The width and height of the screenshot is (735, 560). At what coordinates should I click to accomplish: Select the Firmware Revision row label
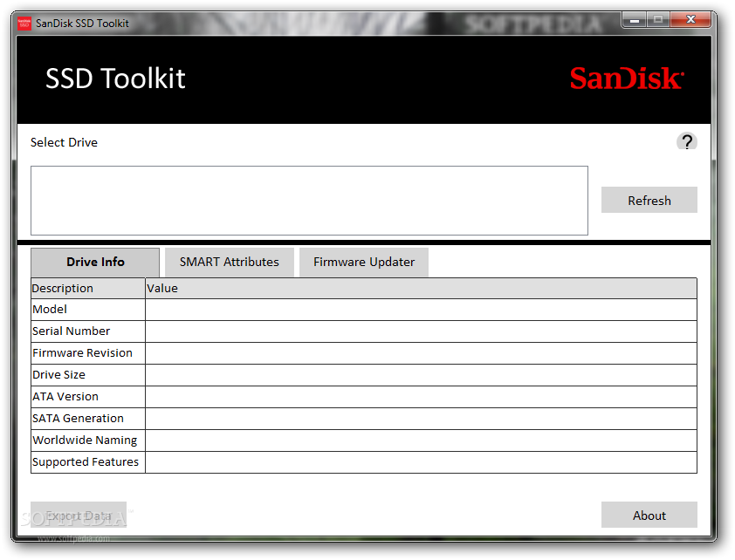tap(83, 353)
